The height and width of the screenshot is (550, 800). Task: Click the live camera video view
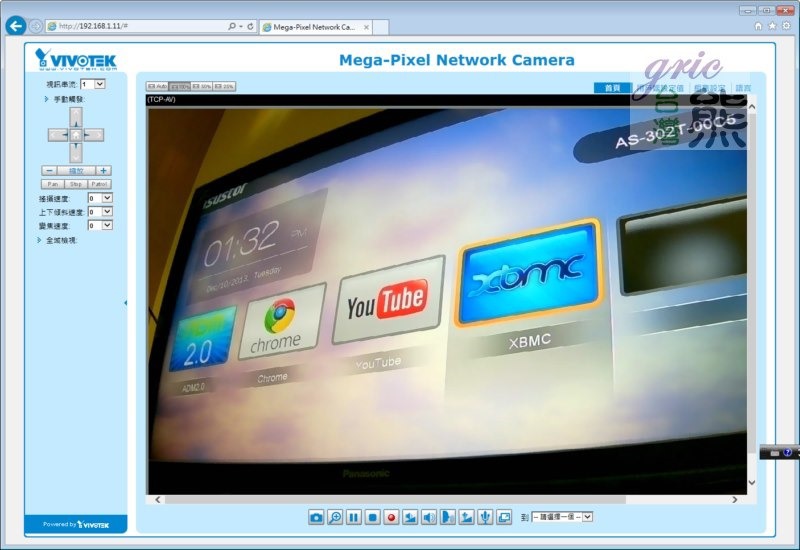coord(447,300)
